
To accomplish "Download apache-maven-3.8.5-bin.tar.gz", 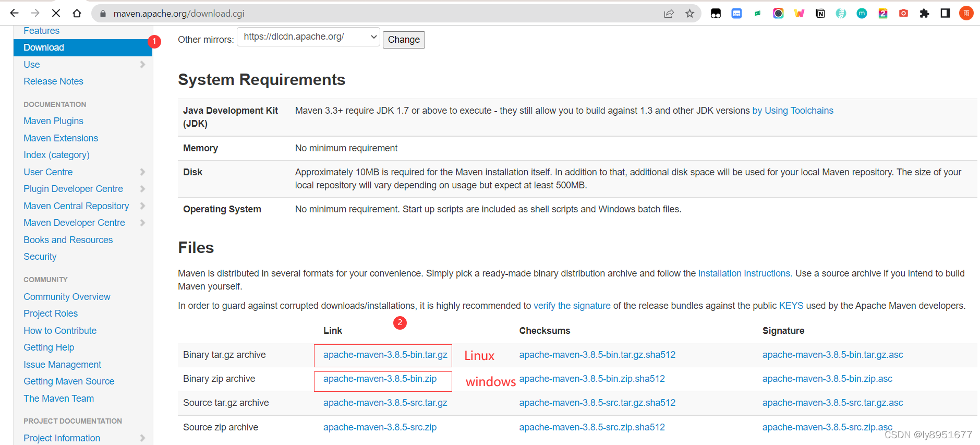I will [385, 355].
